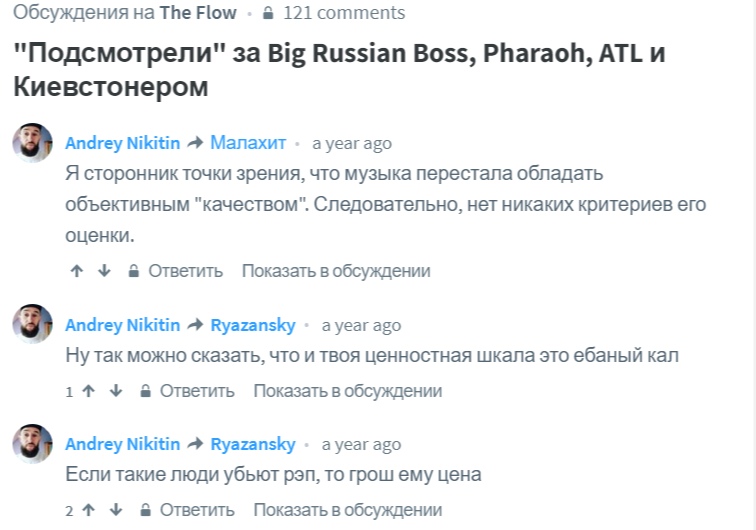The width and height of the screenshot is (756, 530).
Task: Open the avatar on the third comment
Action: 32,443
